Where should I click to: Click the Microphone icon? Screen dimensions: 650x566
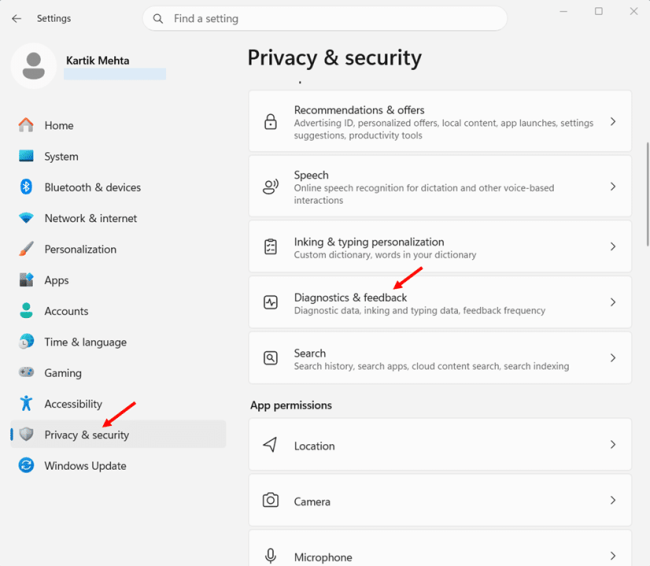[271, 556]
